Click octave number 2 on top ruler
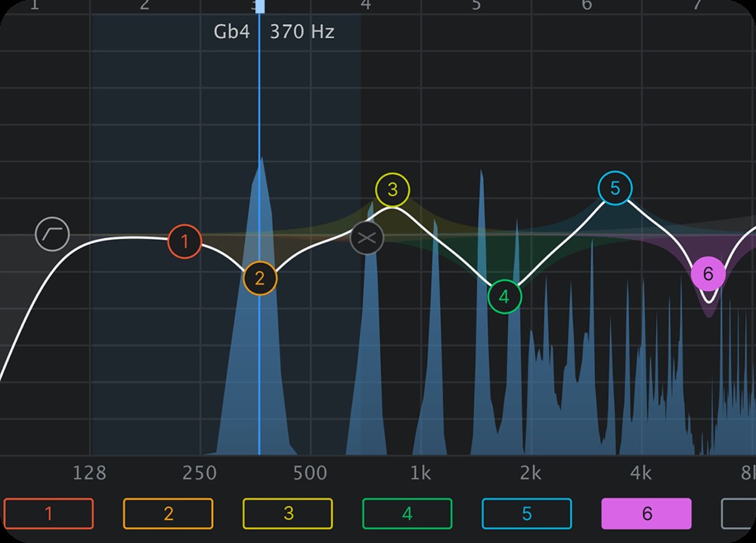 point(144,5)
